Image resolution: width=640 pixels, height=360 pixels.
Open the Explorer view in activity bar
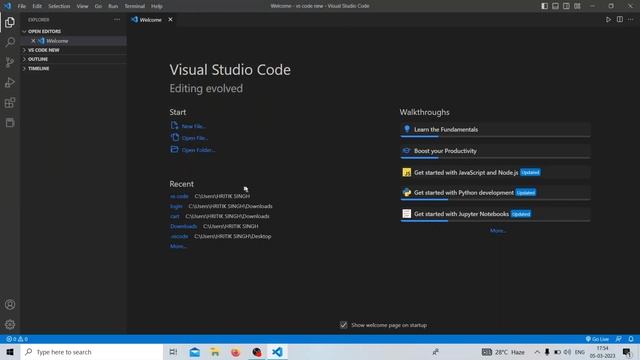[10, 22]
